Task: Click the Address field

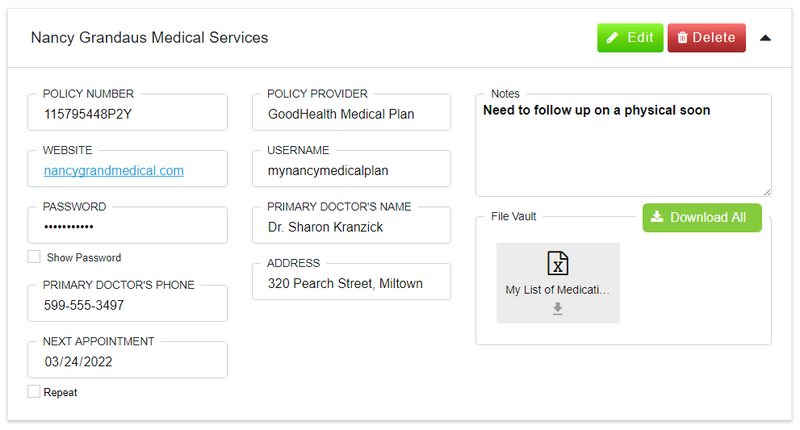Action: pos(352,282)
